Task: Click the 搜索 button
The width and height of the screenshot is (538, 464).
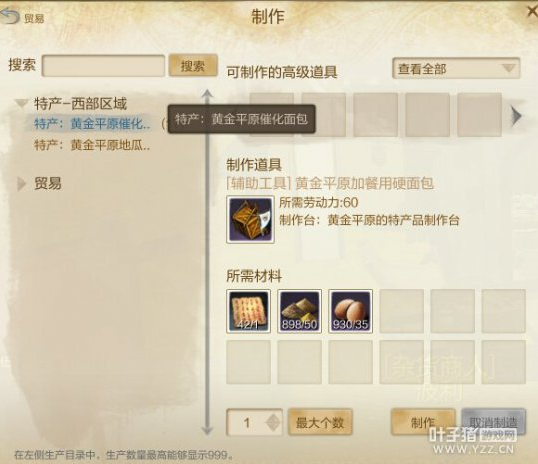Action: point(193,66)
